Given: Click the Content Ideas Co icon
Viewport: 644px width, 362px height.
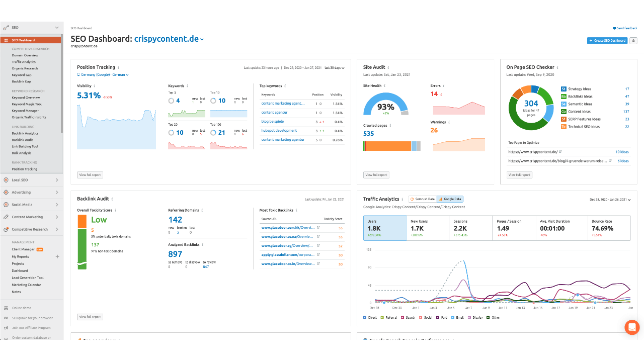Looking at the screenshot, I should pos(563,112).
